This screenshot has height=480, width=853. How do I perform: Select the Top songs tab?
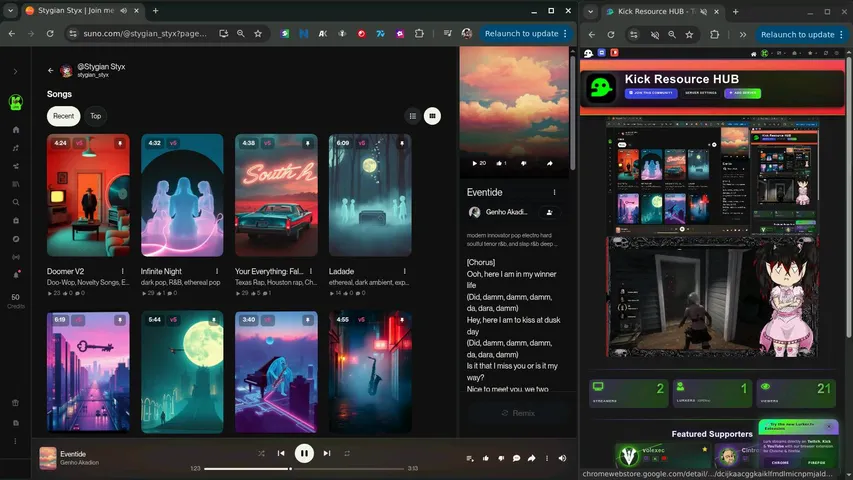pyautogui.click(x=96, y=116)
